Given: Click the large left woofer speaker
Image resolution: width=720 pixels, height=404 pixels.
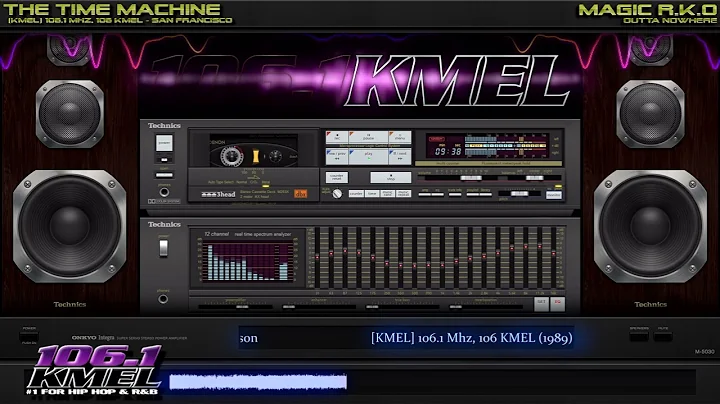Looking at the screenshot, I should pyautogui.click(x=69, y=226).
